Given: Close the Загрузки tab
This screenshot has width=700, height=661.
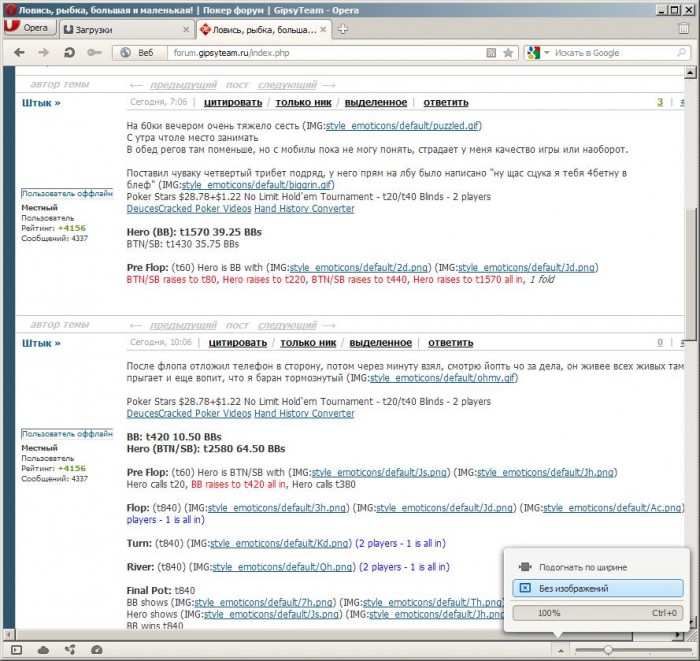Looking at the screenshot, I should (186, 29).
